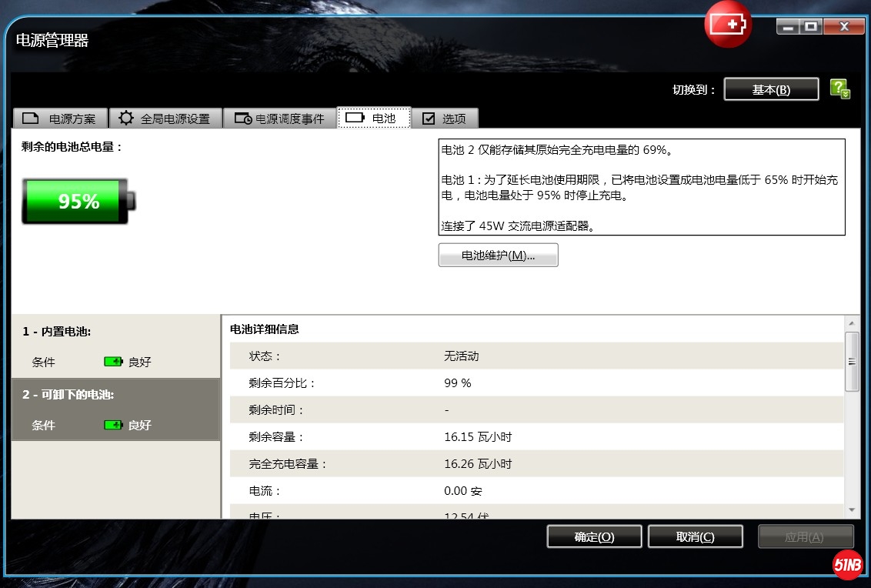The width and height of the screenshot is (871, 588).
Task: Click the battery status message text box
Action: [641, 187]
